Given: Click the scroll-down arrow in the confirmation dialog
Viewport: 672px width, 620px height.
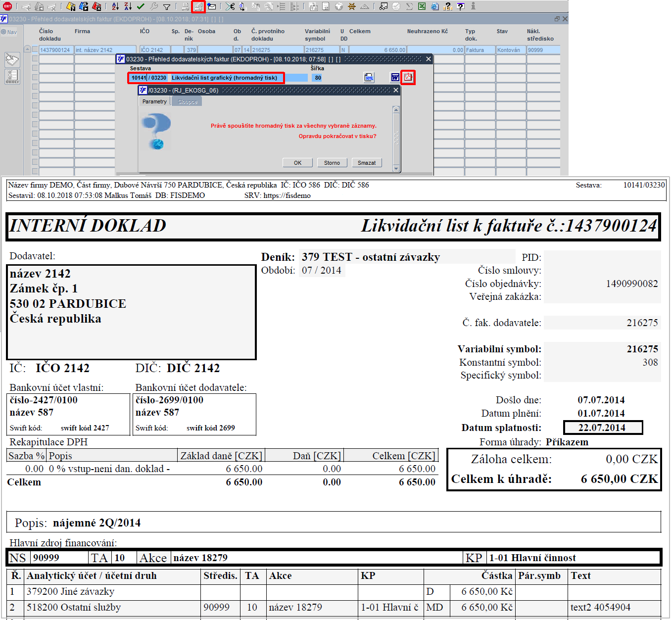Looking at the screenshot, I should tap(396, 169).
